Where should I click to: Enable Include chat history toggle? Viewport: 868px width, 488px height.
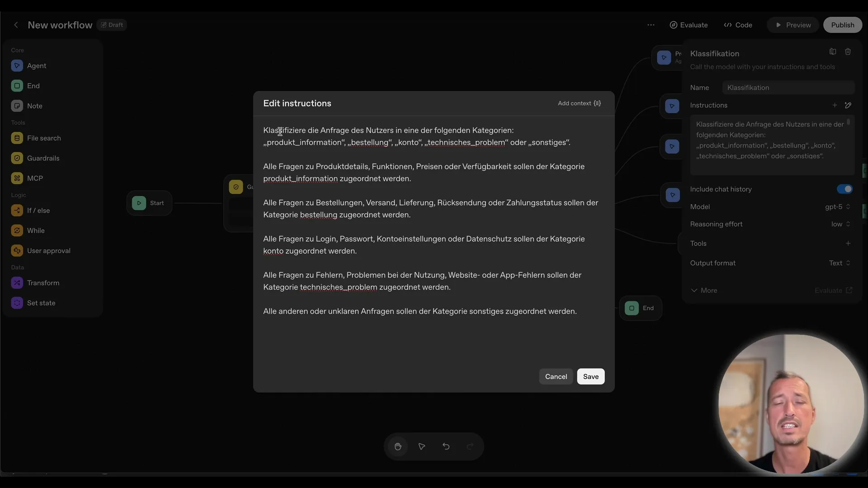coord(844,189)
